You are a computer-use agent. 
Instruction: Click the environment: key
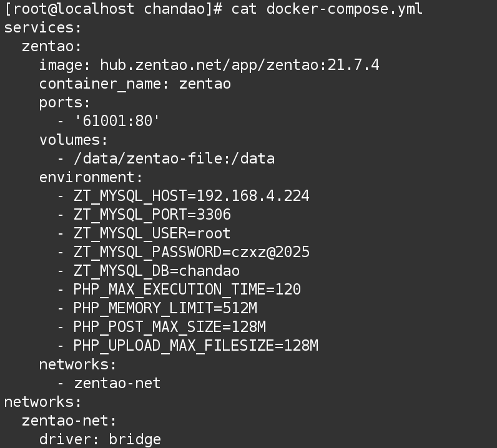[x=91, y=177]
